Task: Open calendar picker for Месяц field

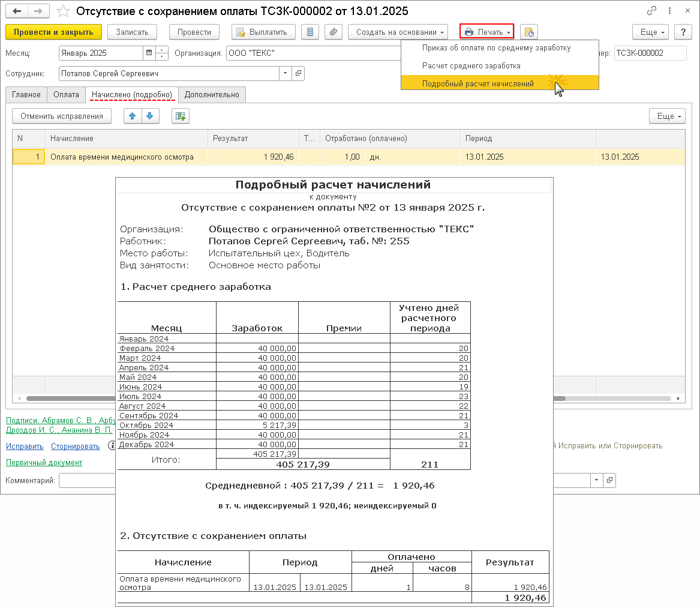Action: (x=148, y=53)
